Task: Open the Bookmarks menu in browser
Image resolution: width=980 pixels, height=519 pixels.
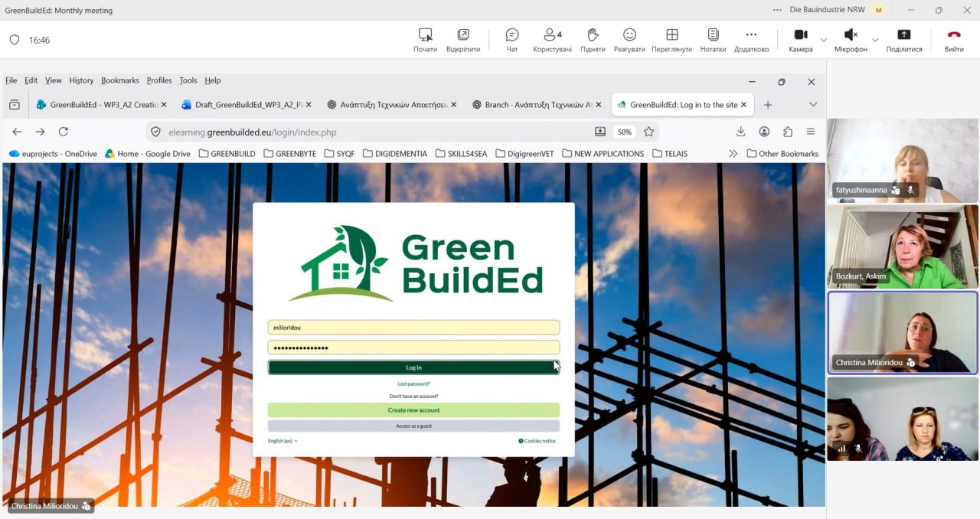Action: click(120, 80)
